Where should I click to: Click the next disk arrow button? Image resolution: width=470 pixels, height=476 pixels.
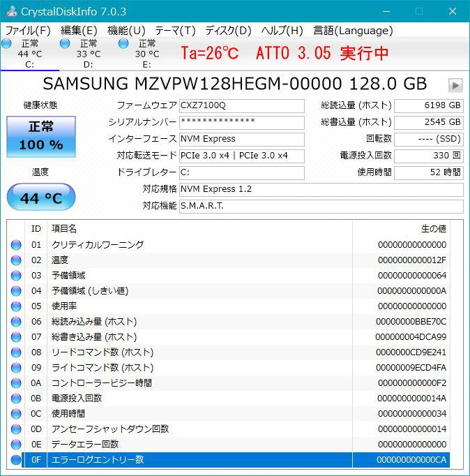click(x=455, y=85)
